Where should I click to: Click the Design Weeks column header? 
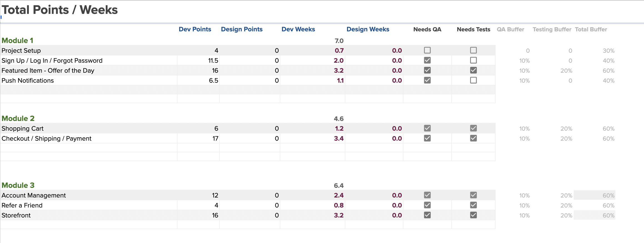click(x=368, y=29)
